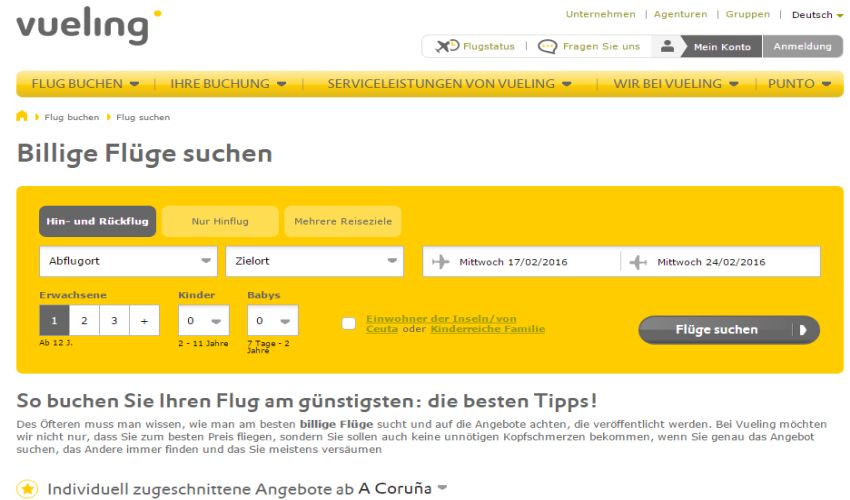Click the Flug buchen breadcrumb

click(72, 117)
